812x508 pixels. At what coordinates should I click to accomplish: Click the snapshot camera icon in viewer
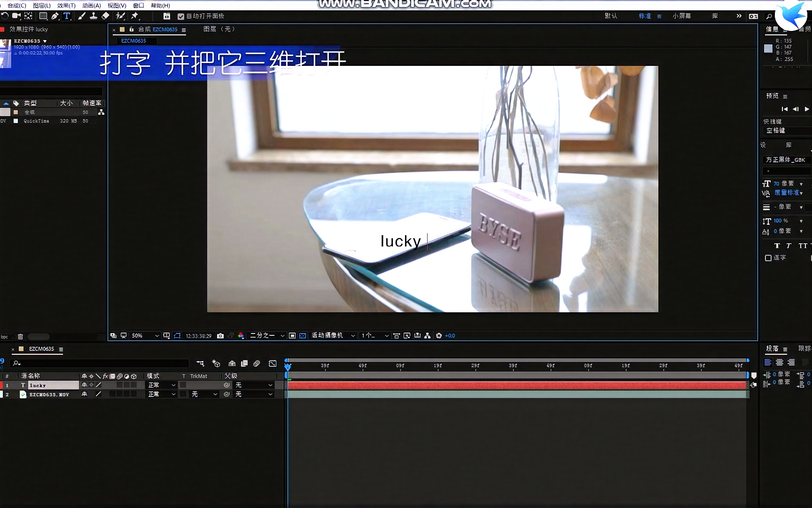coord(220,336)
